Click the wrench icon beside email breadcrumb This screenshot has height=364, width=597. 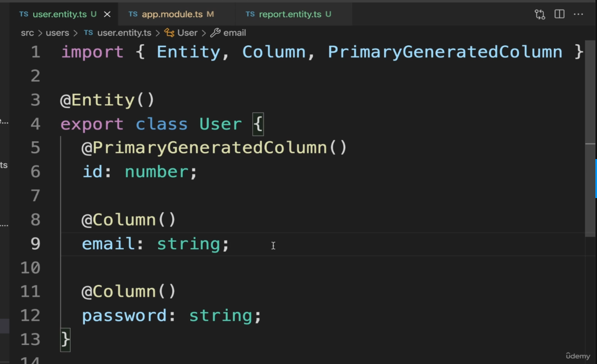[215, 33]
